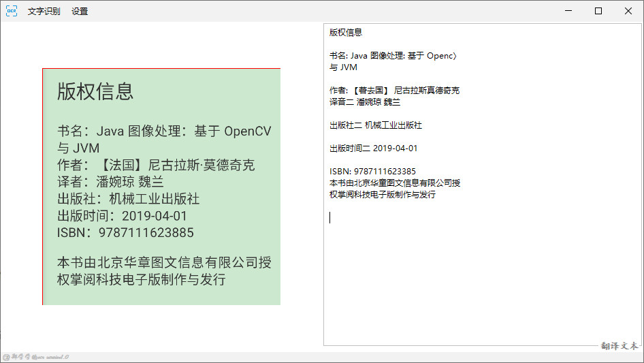Minimize the OCR window
The image size is (644, 363).
568,11
